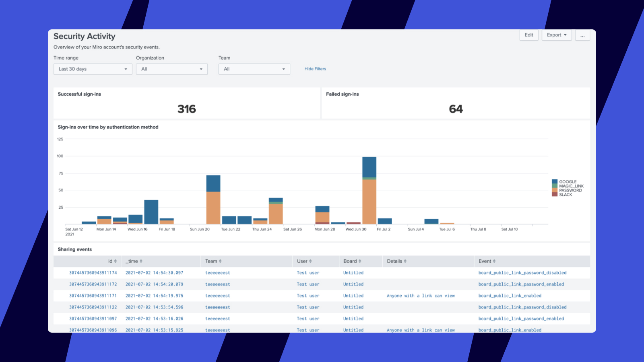Sort by Team column sort icon

coord(220,261)
